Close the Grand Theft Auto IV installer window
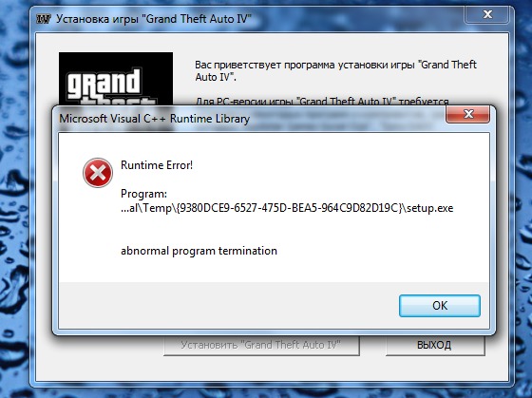 point(486,14)
